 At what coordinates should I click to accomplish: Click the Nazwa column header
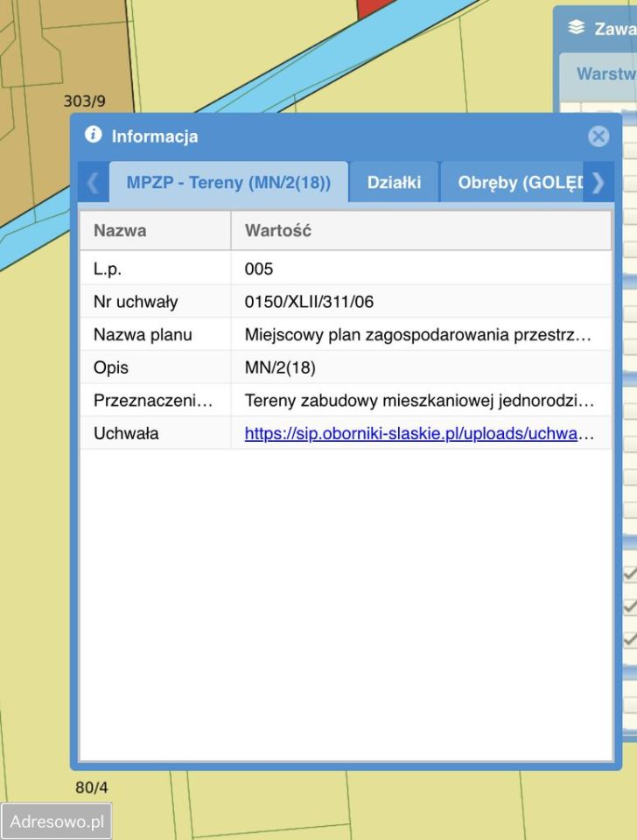click(156, 231)
